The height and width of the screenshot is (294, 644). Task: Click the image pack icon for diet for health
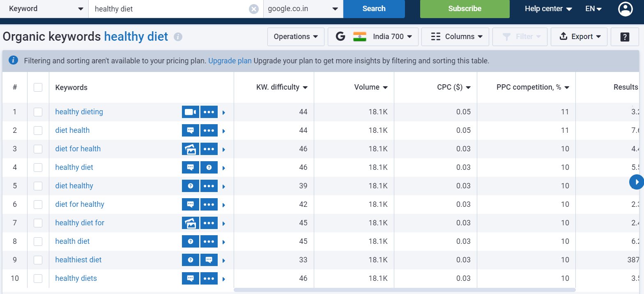pos(191,149)
